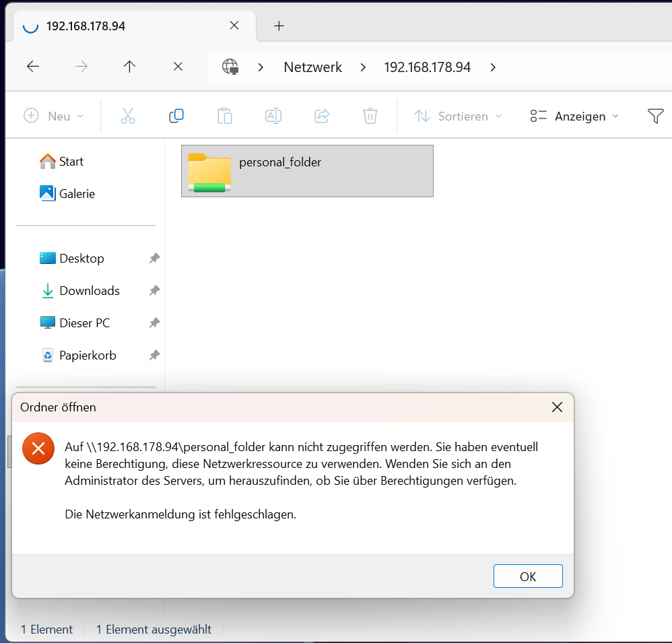
Task: Close the 192.168.178.94 tab
Action: [234, 26]
